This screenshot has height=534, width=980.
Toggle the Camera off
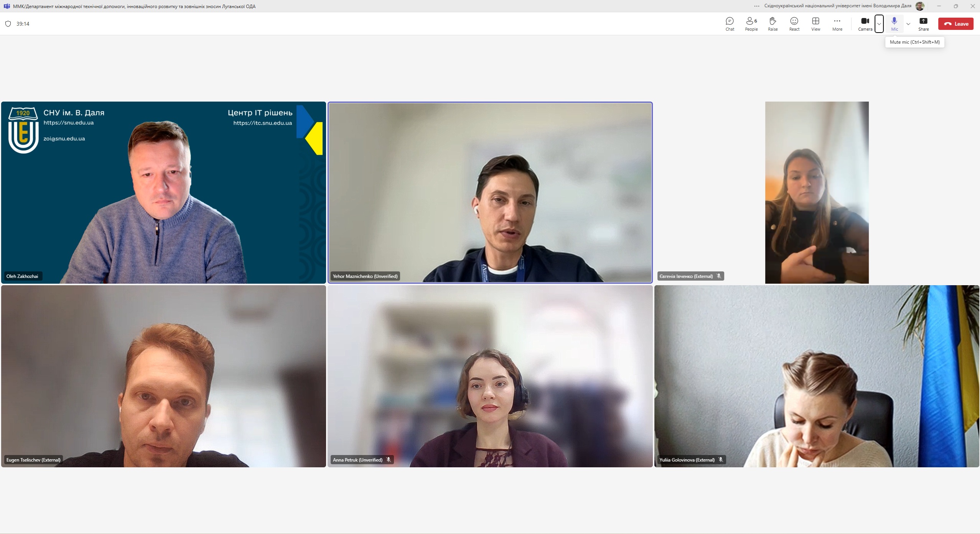[x=865, y=24]
